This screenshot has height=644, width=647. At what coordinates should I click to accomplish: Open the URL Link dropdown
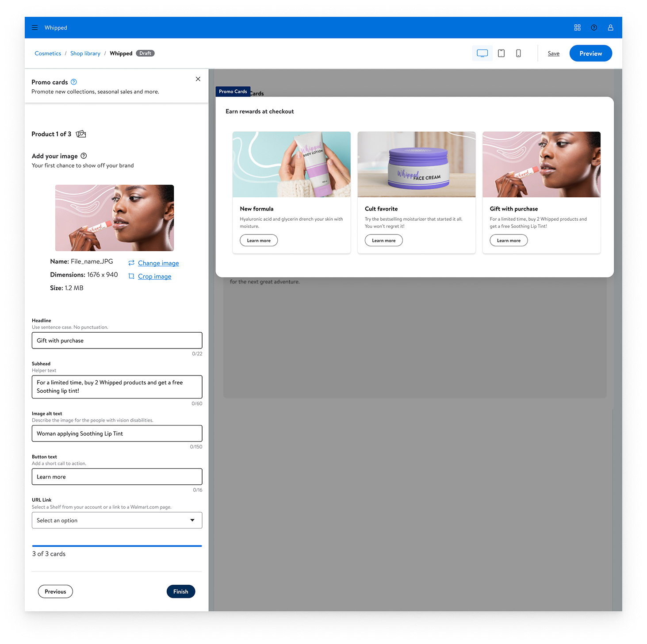[117, 520]
